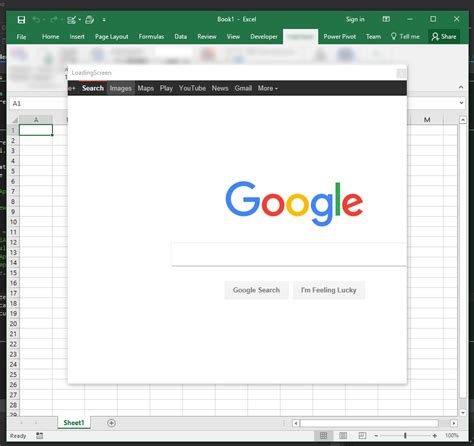The width and height of the screenshot is (474, 446).
Task: Open the Developer ribbon tab
Action: [x=264, y=37]
